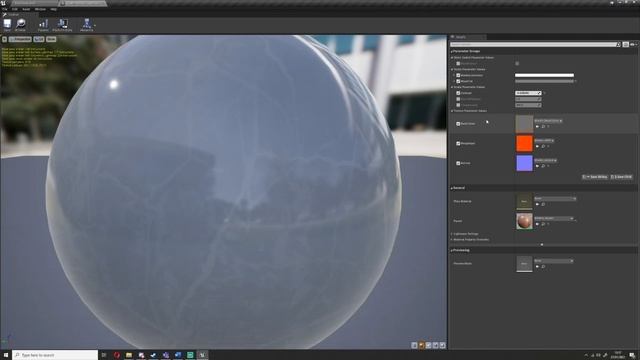Open the Phys Material asset dropdown
The width and height of the screenshot is (640, 360).
(x=555, y=199)
